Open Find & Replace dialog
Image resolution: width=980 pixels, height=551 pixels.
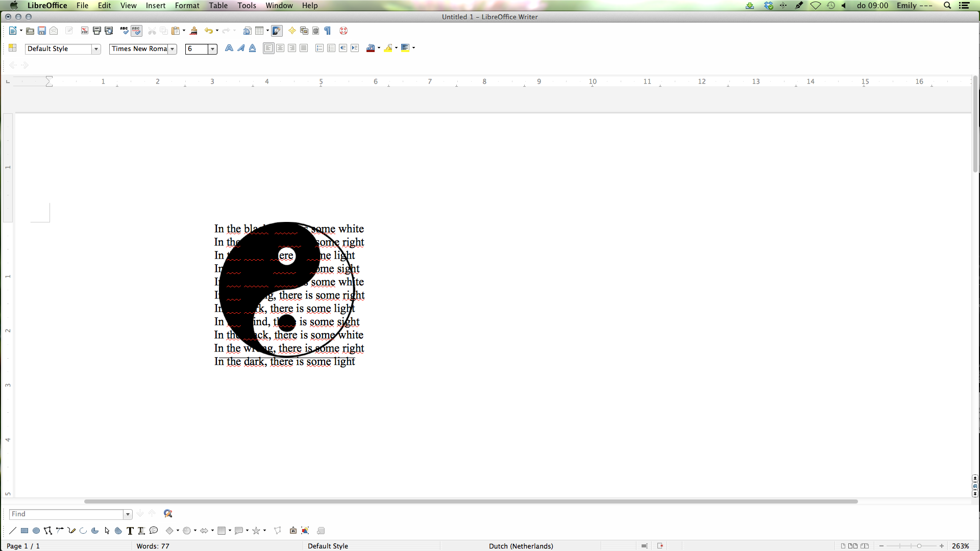pos(168,514)
